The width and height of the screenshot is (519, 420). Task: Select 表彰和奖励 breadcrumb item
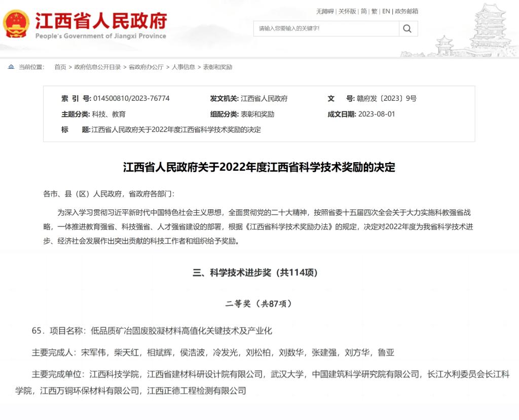(x=217, y=67)
